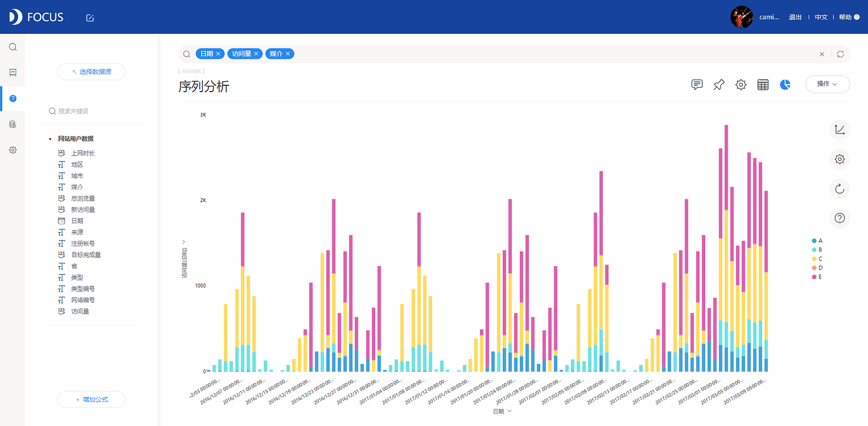Pin the chart with pushpin icon
The image size is (868, 426).
[x=719, y=85]
